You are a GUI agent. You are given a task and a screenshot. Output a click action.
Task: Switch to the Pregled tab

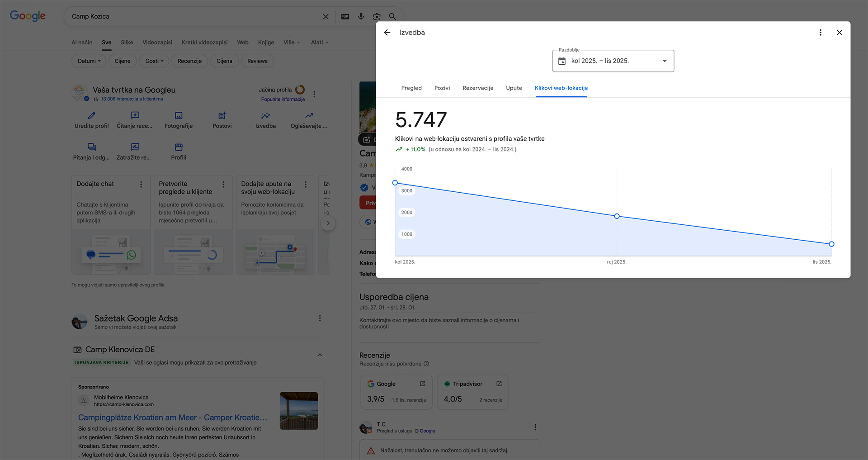pyautogui.click(x=411, y=88)
